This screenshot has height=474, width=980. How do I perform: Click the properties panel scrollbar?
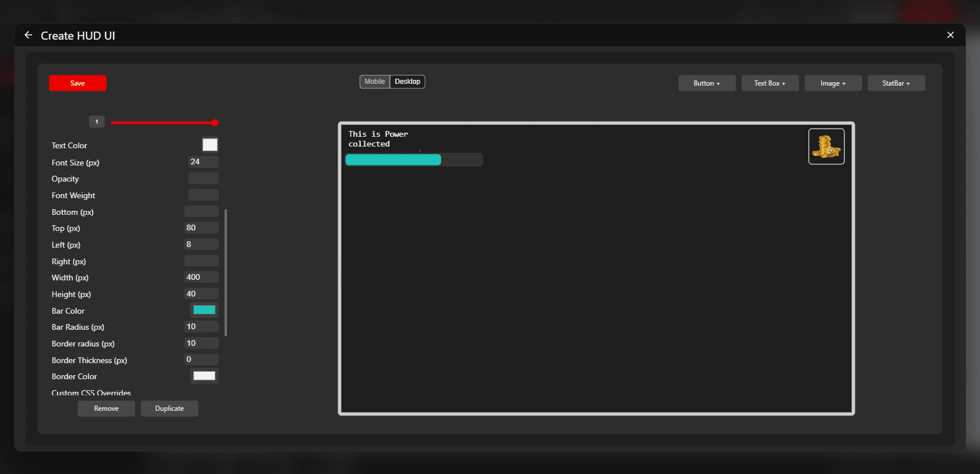pos(226,272)
